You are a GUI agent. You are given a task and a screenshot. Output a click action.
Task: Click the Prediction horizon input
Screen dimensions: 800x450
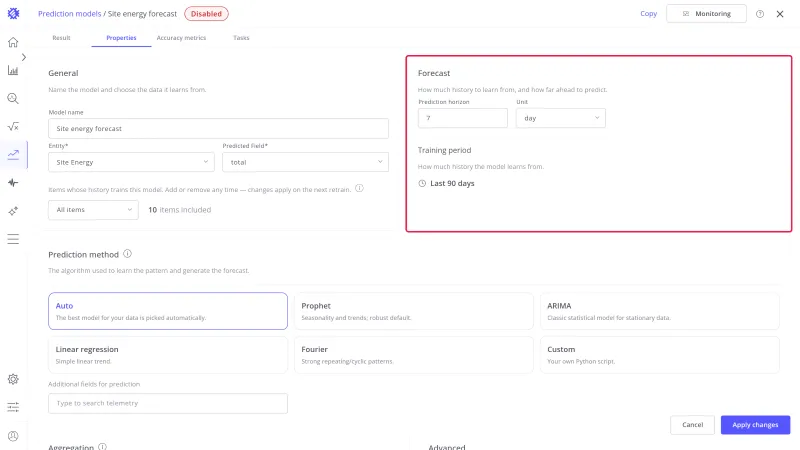[463, 118]
